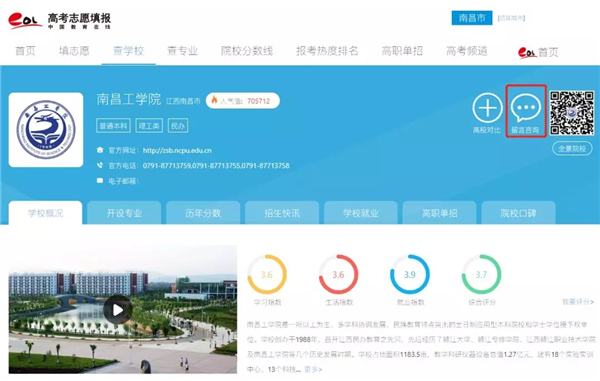This screenshot has width=600, height=381.
Task: Click the 我要评分 link
Action: (x=577, y=302)
